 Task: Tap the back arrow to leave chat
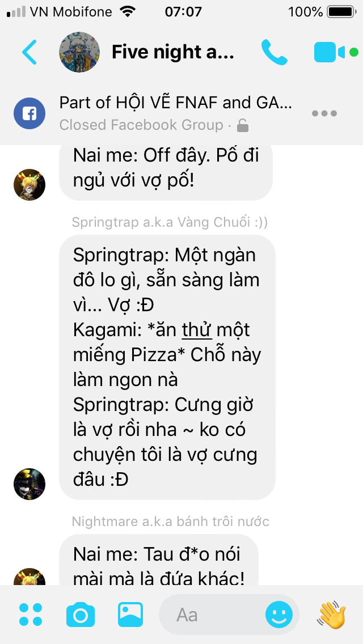29,52
